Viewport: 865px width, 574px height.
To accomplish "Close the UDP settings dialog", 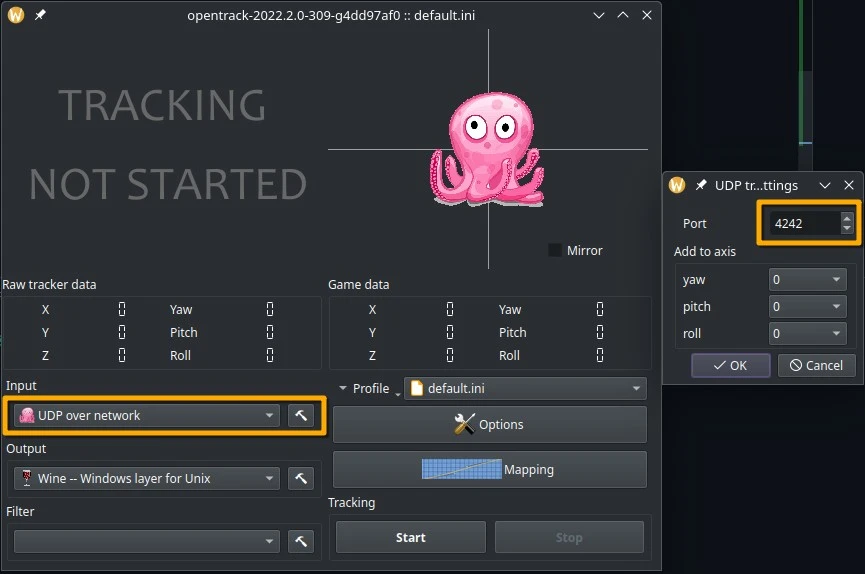I will click(x=849, y=185).
